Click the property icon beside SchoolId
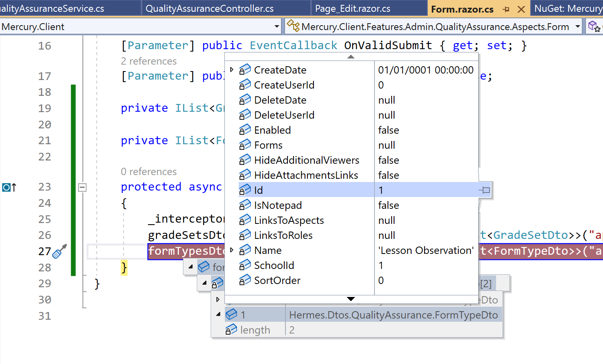Viewport: 603px width, 364px height. pos(245,265)
